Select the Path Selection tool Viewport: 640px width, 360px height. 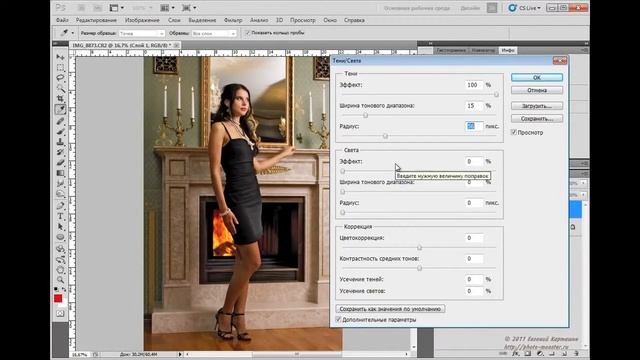point(60,227)
